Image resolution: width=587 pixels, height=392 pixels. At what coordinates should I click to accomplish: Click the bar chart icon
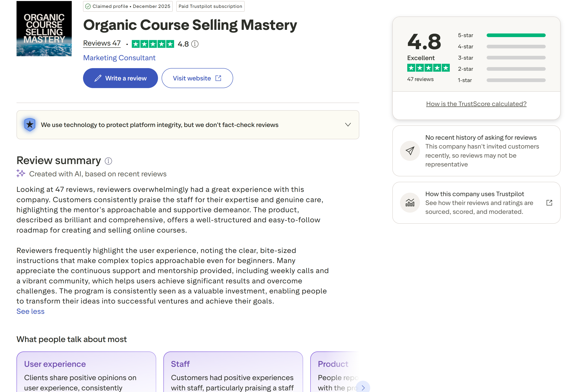(410, 203)
